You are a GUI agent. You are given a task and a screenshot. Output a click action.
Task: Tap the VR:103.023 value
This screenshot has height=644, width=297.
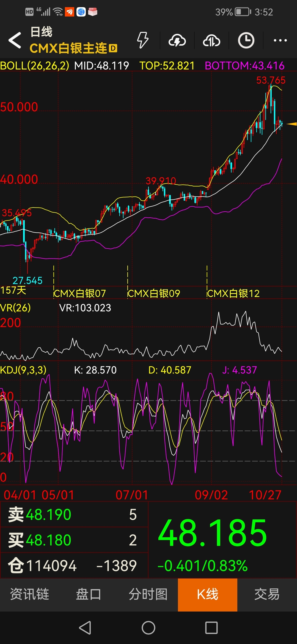(85, 308)
